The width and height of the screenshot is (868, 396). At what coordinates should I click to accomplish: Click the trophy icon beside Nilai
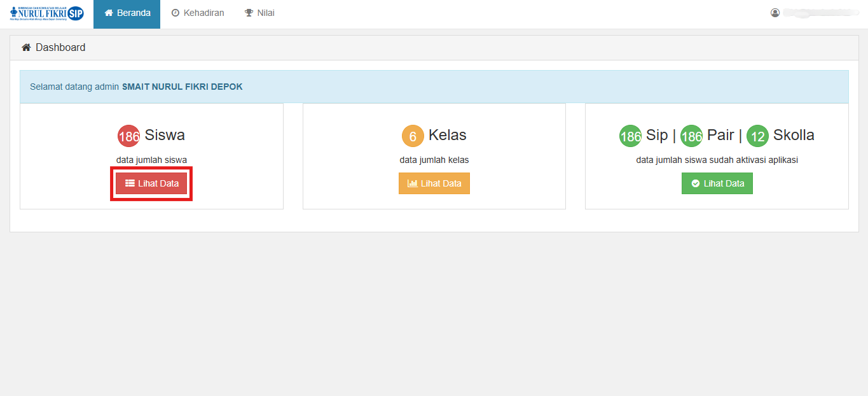249,13
